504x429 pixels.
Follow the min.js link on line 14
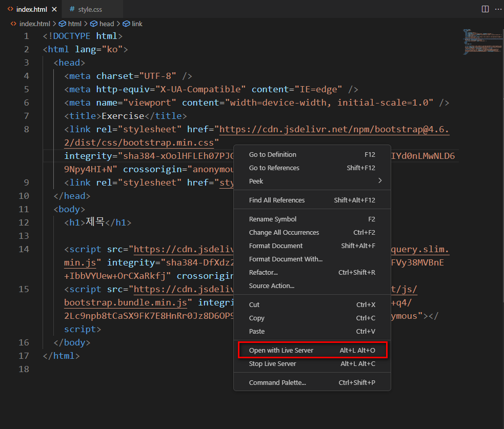click(x=80, y=263)
